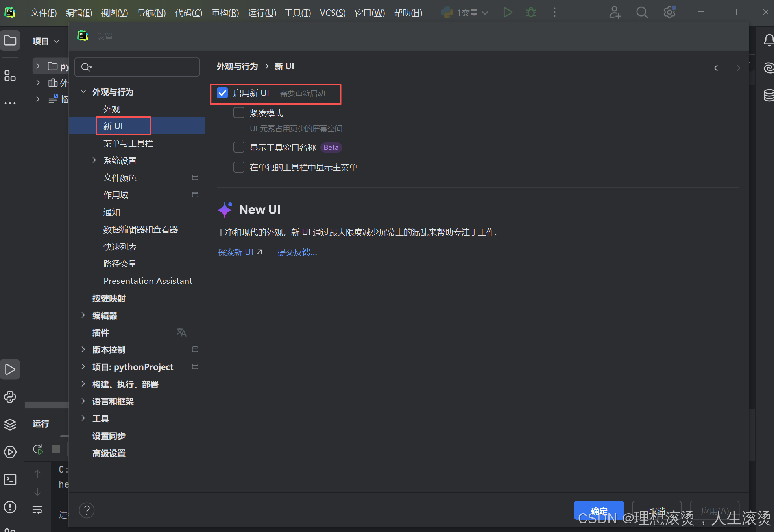The height and width of the screenshot is (532, 774).
Task: Open the IDE settings gear icon
Action: tap(669, 13)
